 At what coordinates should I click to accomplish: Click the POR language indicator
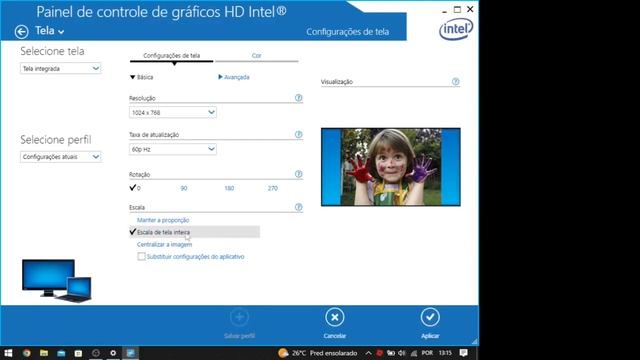pos(427,353)
